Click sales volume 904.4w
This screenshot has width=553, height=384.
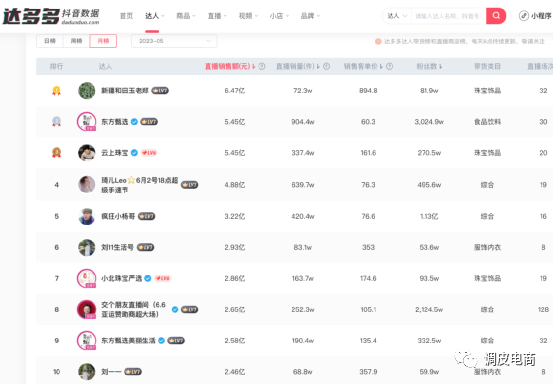(303, 122)
